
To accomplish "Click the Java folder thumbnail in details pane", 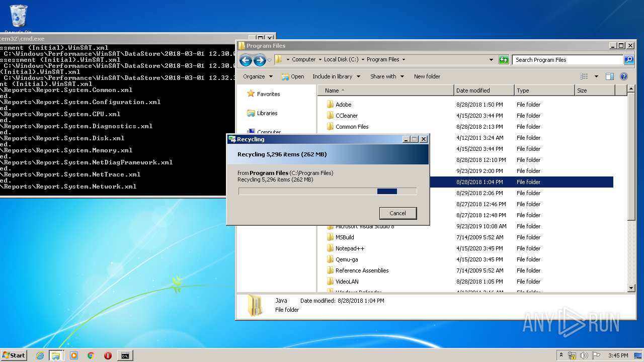I will 256,305.
